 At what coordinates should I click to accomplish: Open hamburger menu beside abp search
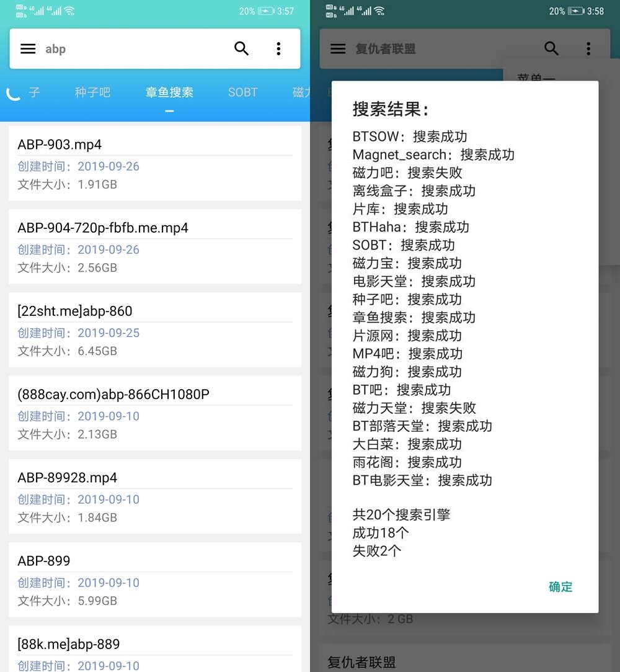pyautogui.click(x=28, y=49)
